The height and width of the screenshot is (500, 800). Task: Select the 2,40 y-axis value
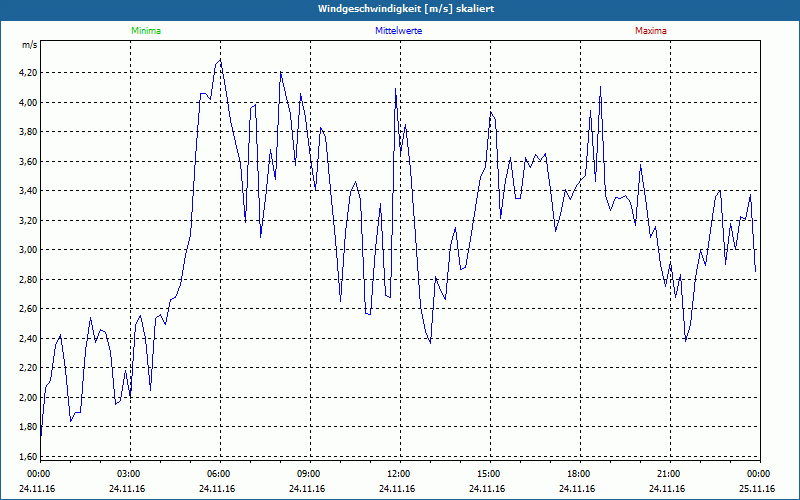[x=28, y=338]
